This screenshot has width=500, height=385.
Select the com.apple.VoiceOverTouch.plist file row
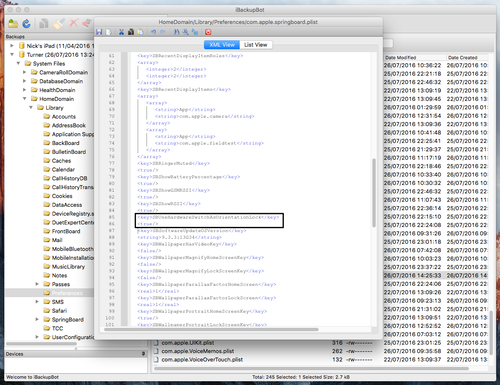point(321,360)
